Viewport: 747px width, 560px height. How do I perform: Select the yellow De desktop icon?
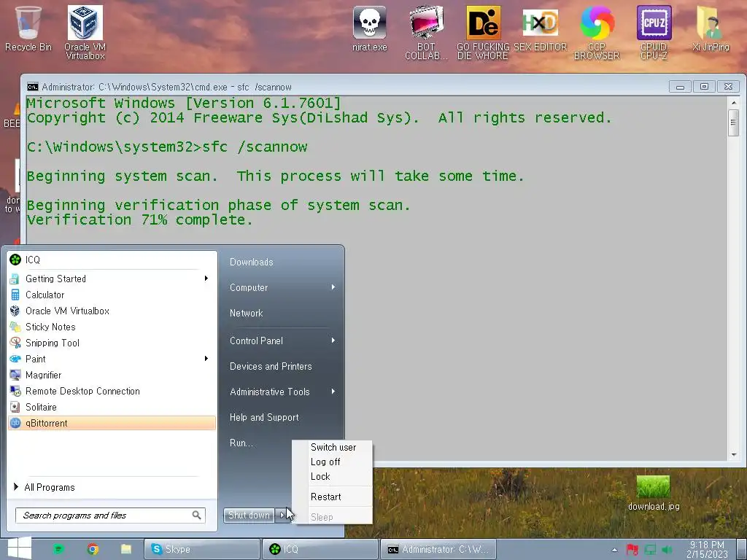pyautogui.click(x=483, y=32)
